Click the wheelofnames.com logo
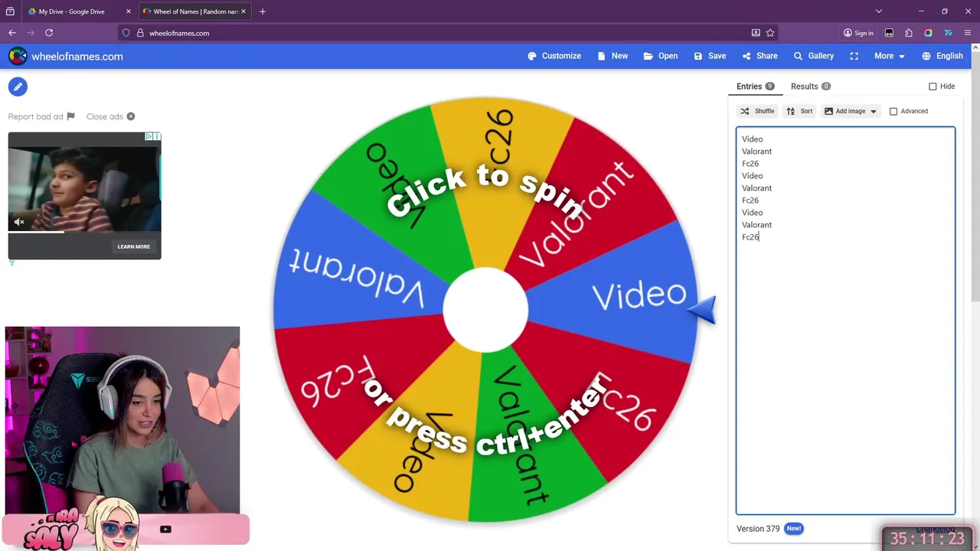This screenshot has height=551, width=980. (x=66, y=57)
